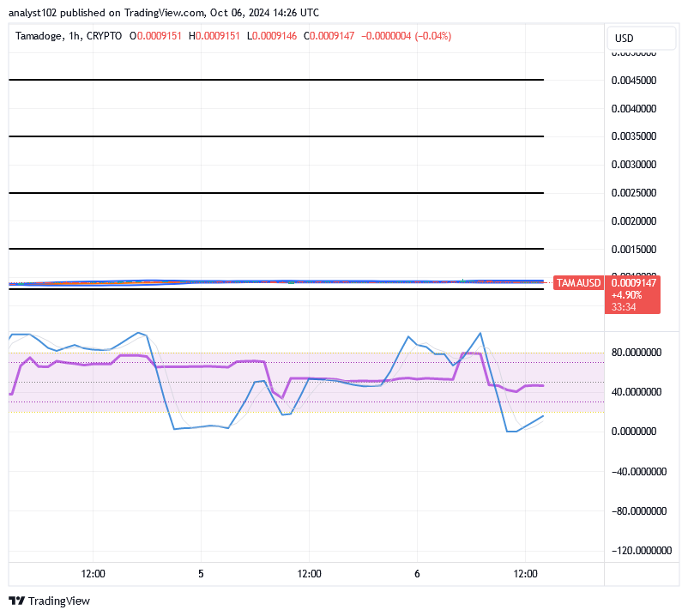Image resolution: width=688 pixels, height=616 pixels.
Task: Click the date label 5 on time axis
Action: 201,574
